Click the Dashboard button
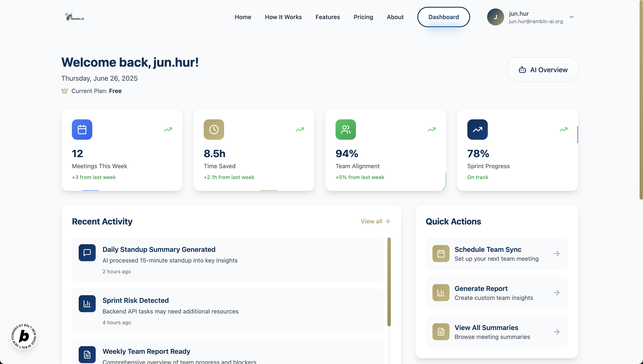This screenshot has width=643, height=364. pos(443,17)
